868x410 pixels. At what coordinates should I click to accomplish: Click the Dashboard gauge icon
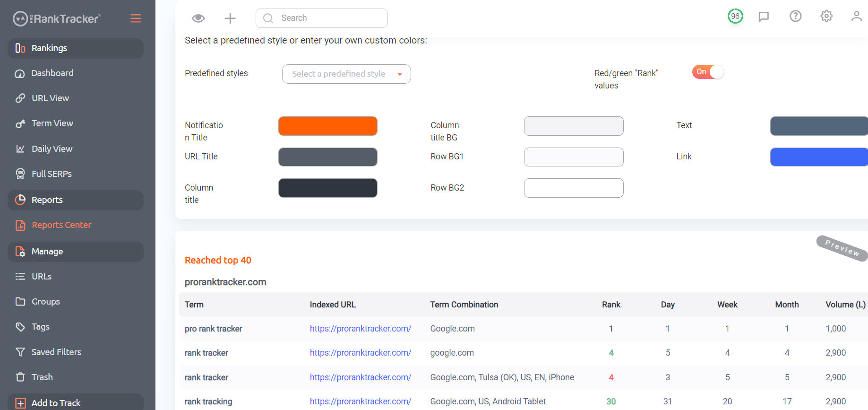20,73
